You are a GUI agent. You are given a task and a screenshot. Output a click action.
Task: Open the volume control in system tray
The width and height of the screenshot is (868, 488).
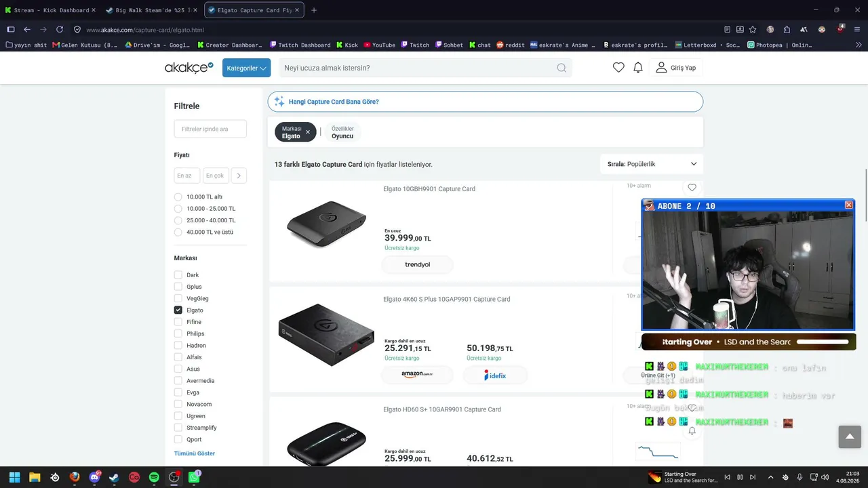pyautogui.click(x=825, y=477)
